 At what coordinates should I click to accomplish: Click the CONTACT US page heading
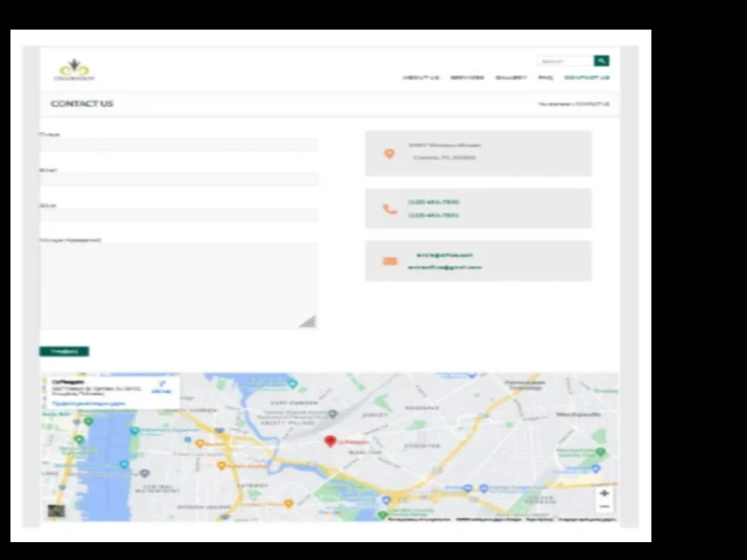pos(82,104)
